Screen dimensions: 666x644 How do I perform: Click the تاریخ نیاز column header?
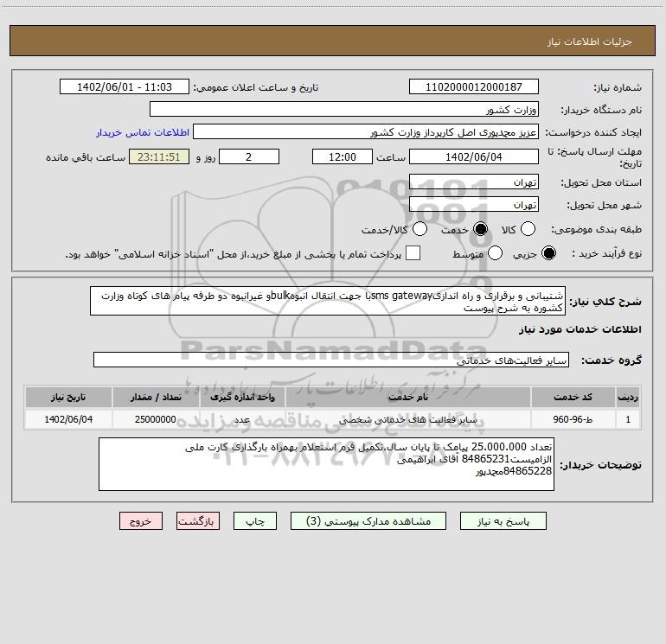[x=68, y=398]
